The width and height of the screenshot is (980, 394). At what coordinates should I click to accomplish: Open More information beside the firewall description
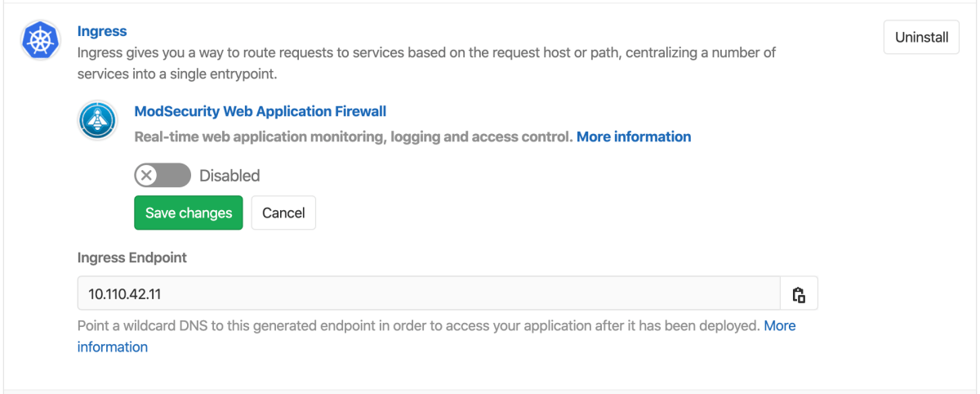tap(634, 137)
